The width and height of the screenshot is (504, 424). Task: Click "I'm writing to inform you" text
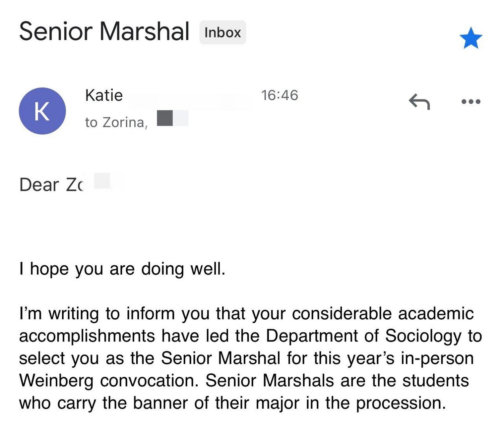(97, 313)
